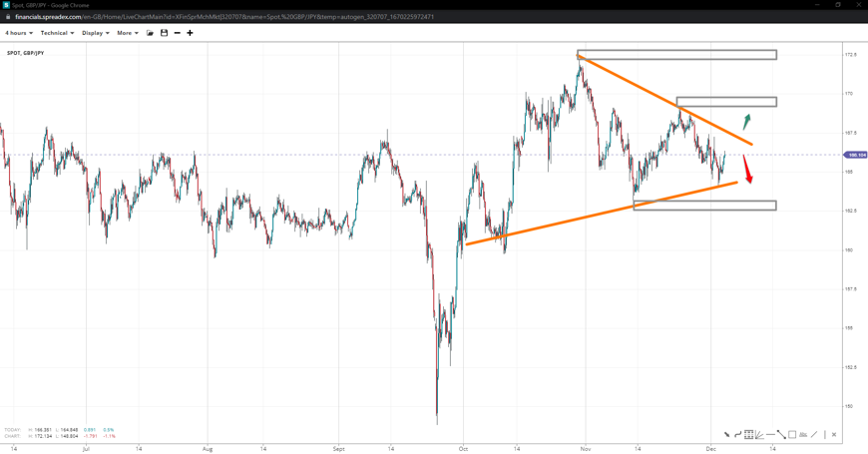This screenshot has height=454, width=868.
Task: Select the diagonal ray line tool
Action: 814,435
